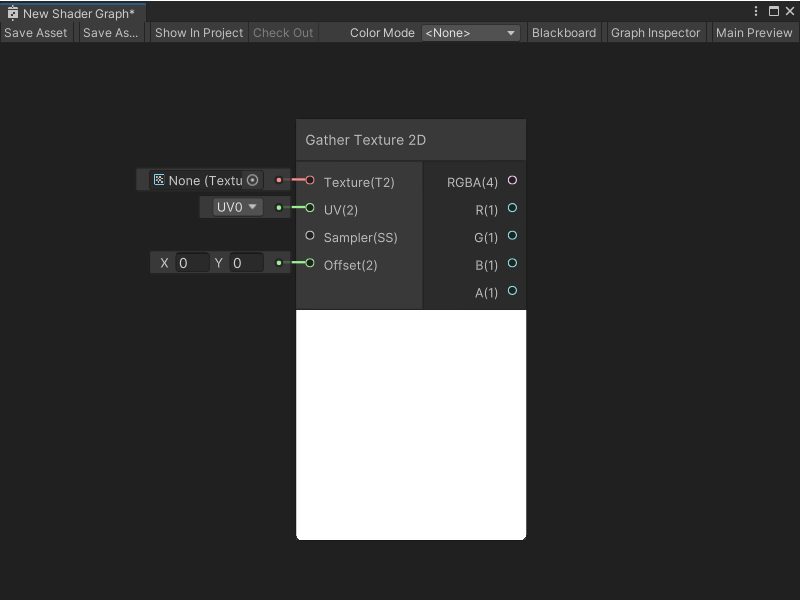
Task: Toggle the Blackboard panel
Action: (564, 32)
